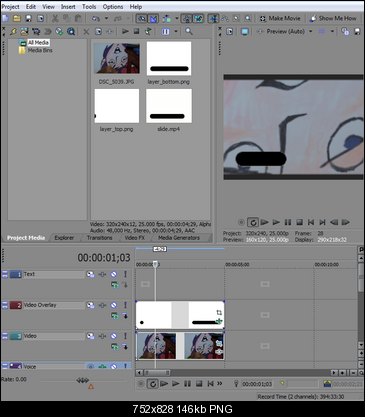365x417 pixels.
Task: Click Remove selected media X icon
Action: 86,32
